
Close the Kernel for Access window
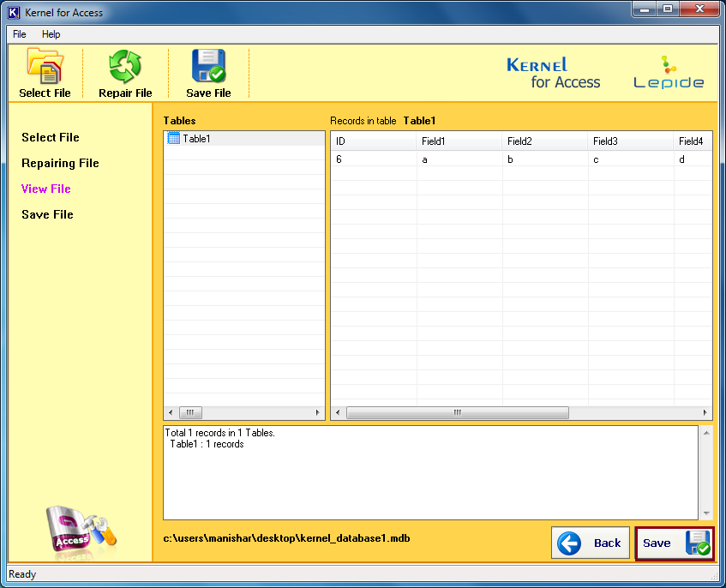(x=699, y=9)
